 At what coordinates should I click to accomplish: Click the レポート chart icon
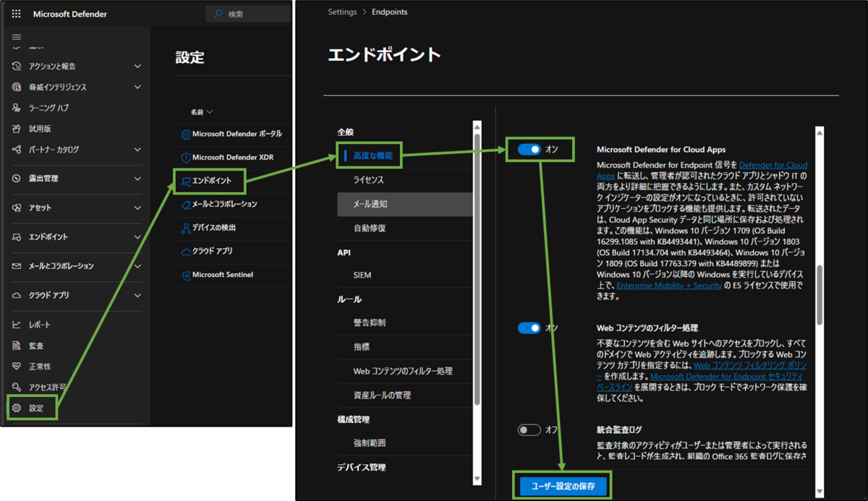17,325
